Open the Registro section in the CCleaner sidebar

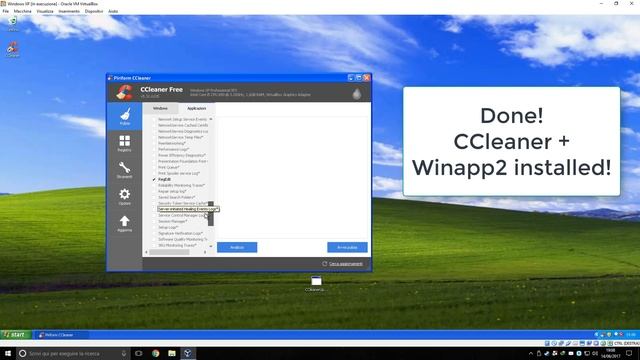[x=124, y=143]
